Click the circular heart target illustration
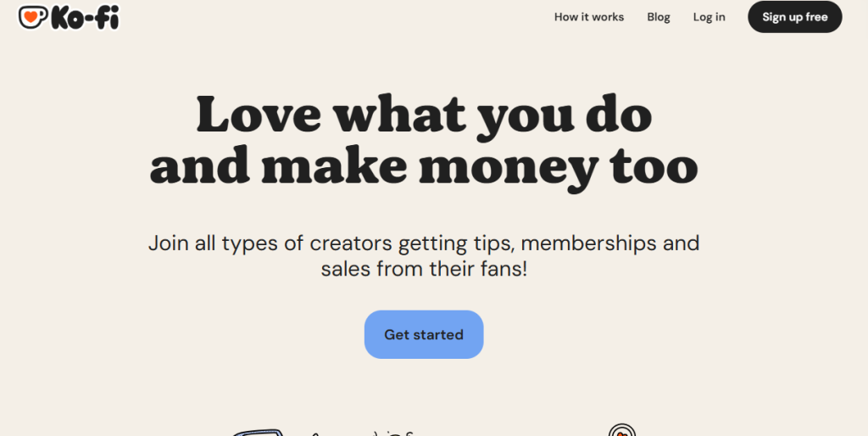This screenshot has width=868, height=436. click(621, 430)
